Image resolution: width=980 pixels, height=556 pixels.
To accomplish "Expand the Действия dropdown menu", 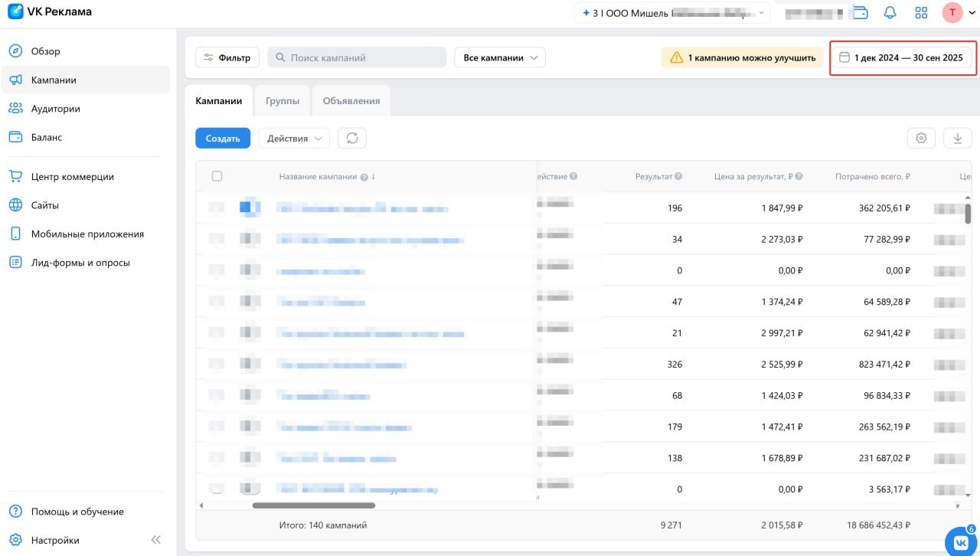I will click(294, 138).
